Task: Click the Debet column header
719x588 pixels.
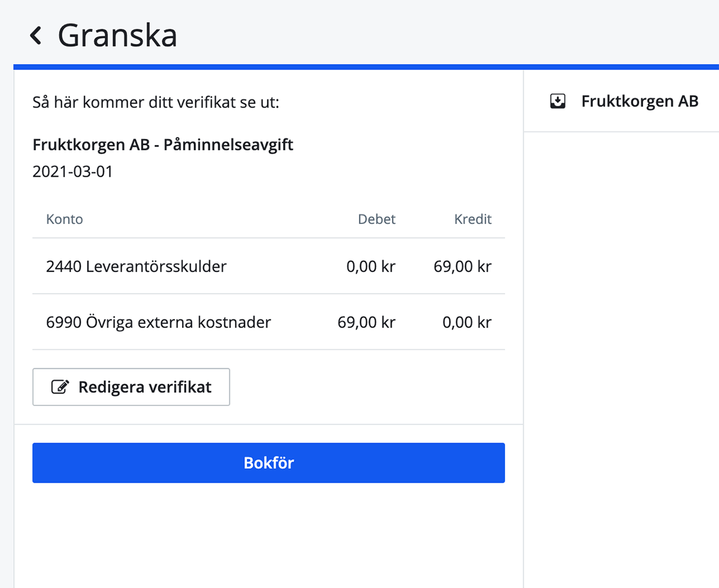Action: point(376,219)
